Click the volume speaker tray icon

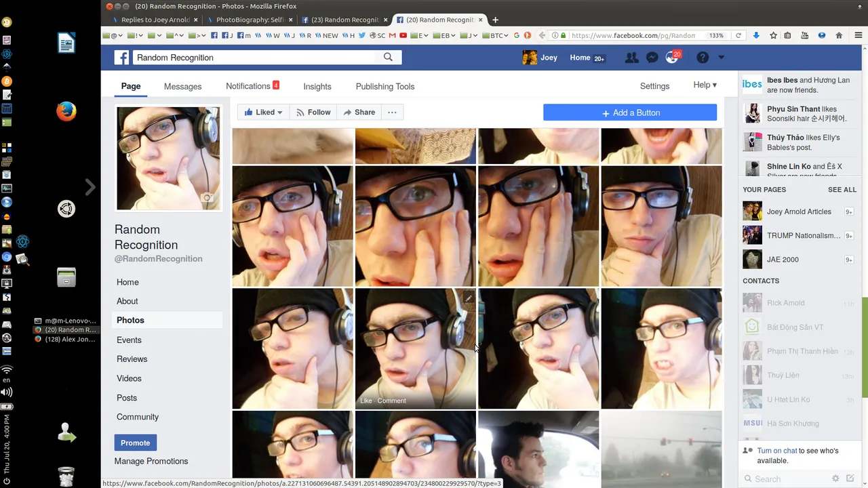click(7, 392)
